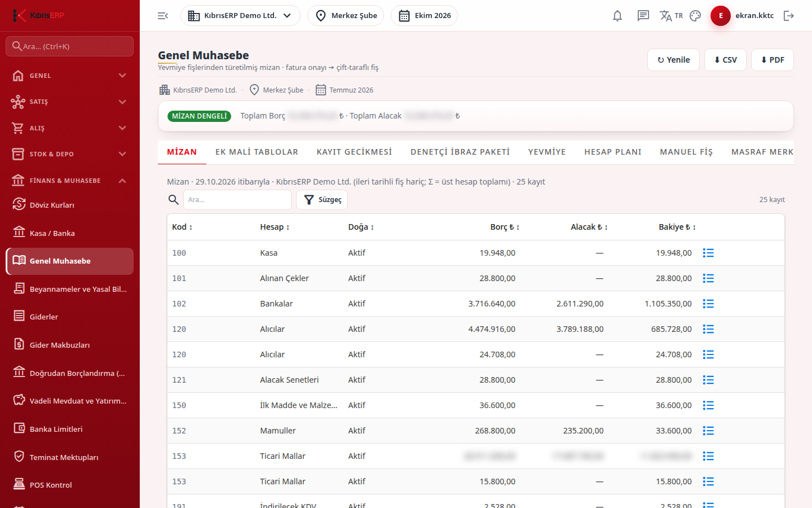Open the DENETÇİ İBRAZ PAKETİ tab
Screen dimensions: 812x508
tap(460, 152)
